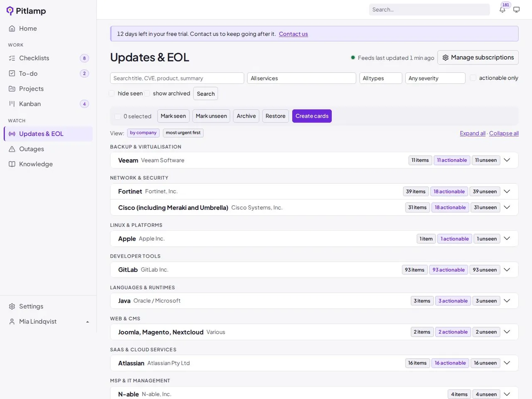532x399 pixels.
Task: Click the Updates & EOL broadcast icon
Action: click(x=12, y=134)
